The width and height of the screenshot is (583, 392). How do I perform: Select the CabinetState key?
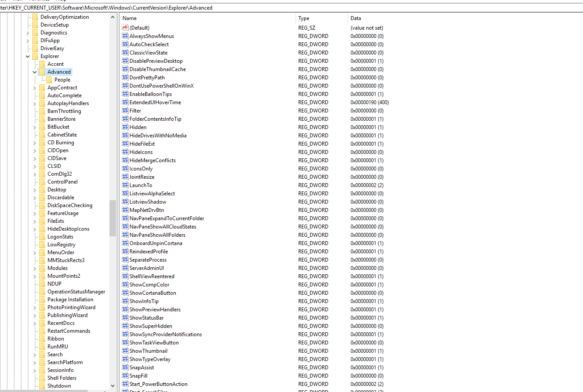tap(62, 135)
